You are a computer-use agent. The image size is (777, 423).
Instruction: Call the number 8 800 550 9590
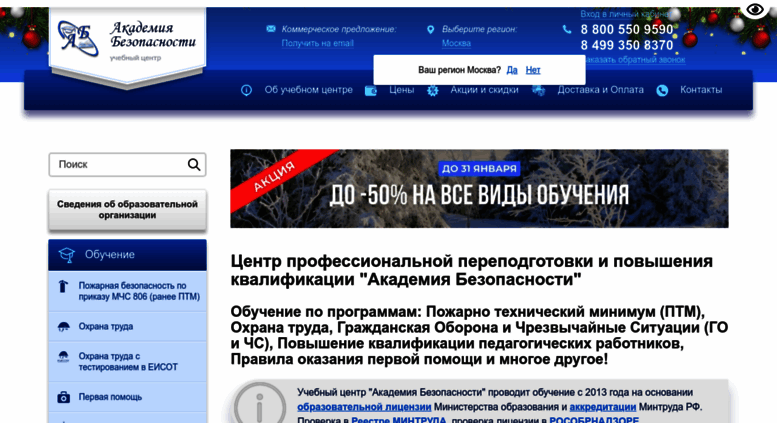coord(627,30)
